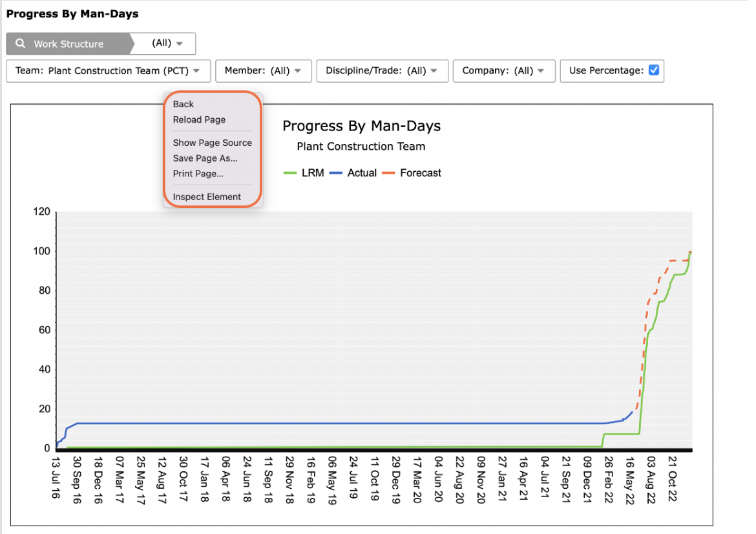Open the Discipline/Trade filter dropdown
The height and width of the screenshot is (534, 756).
[x=383, y=71]
